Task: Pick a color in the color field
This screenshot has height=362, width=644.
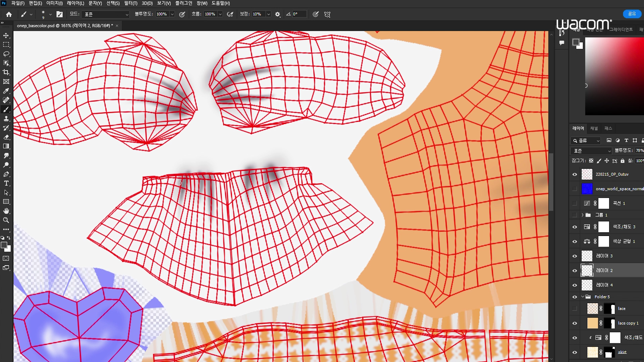Action: pyautogui.click(x=614, y=75)
